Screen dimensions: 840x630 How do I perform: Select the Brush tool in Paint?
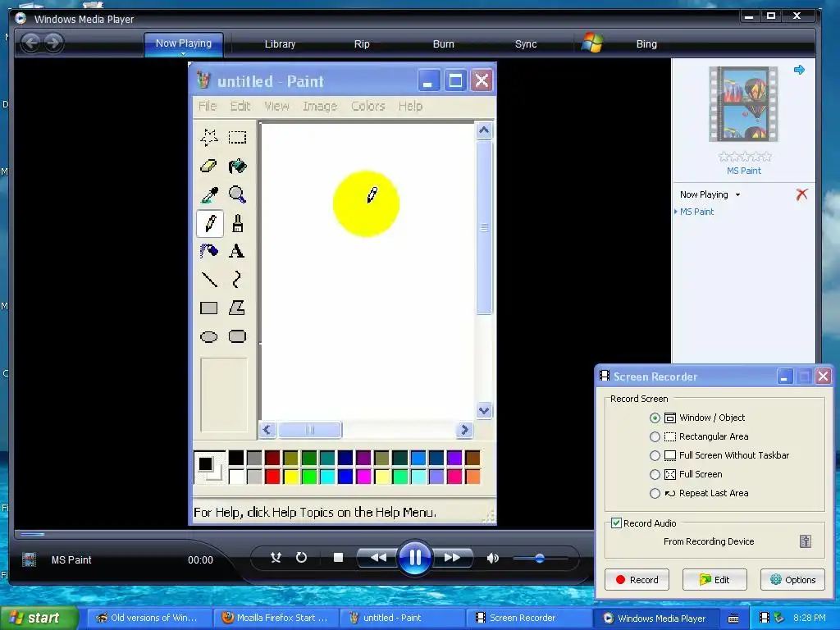[x=237, y=223]
